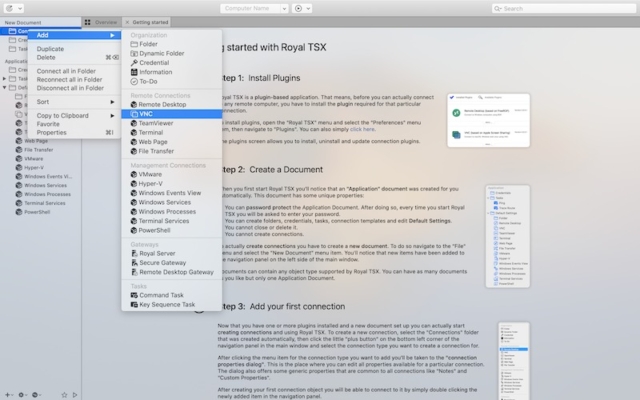
Task: Add a Remote Desktop Gateway from submenu
Action: pos(171,272)
